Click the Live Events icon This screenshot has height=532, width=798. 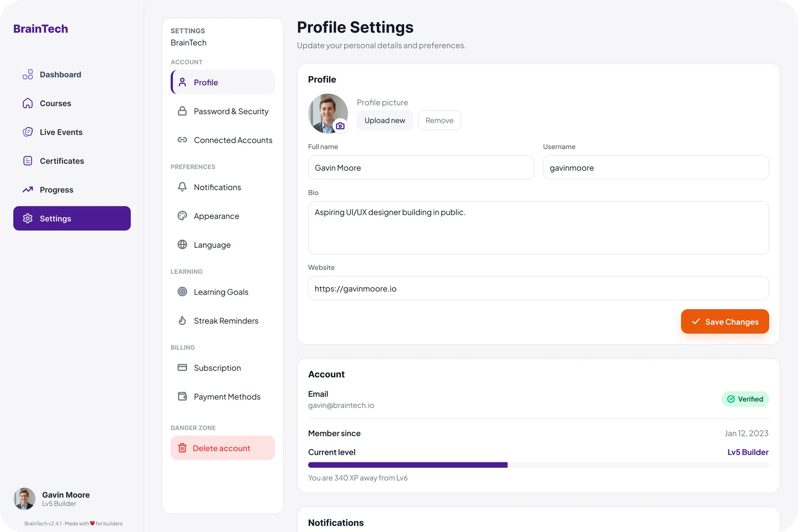(27, 132)
